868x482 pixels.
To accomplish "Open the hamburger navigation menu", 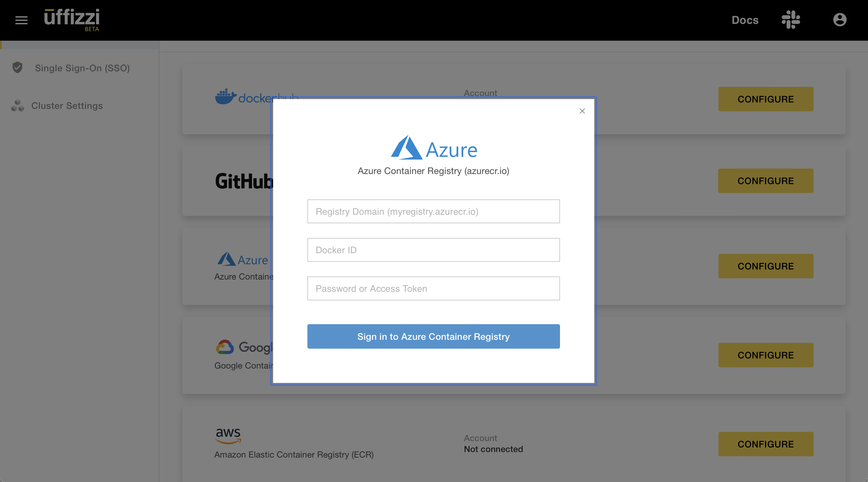I will pyautogui.click(x=21, y=20).
